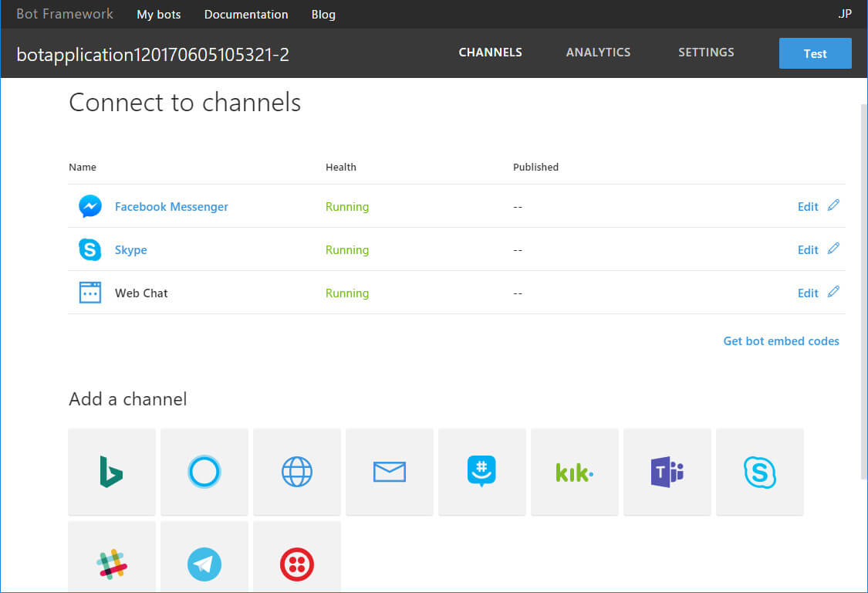
Task: Click Running status for Facebook Messenger
Action: coord(347,207)
